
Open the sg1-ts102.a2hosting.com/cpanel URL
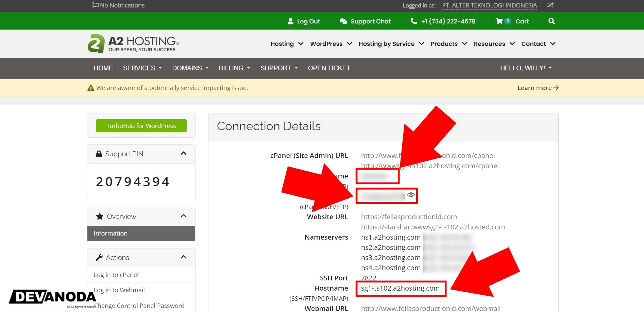(x=430, y=166)
